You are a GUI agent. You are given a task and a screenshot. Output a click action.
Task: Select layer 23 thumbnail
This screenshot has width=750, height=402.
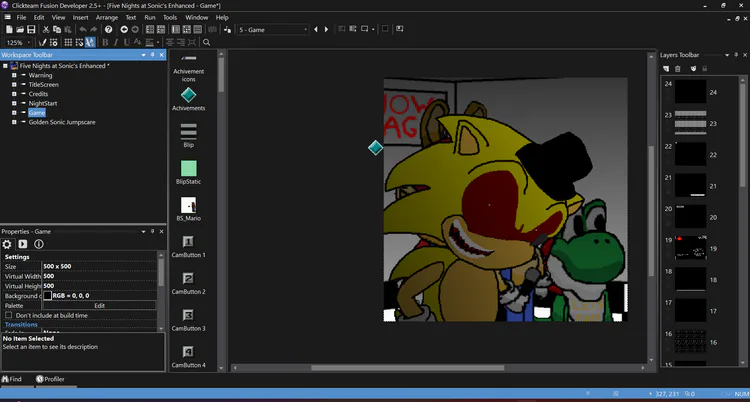pos(691,123)
